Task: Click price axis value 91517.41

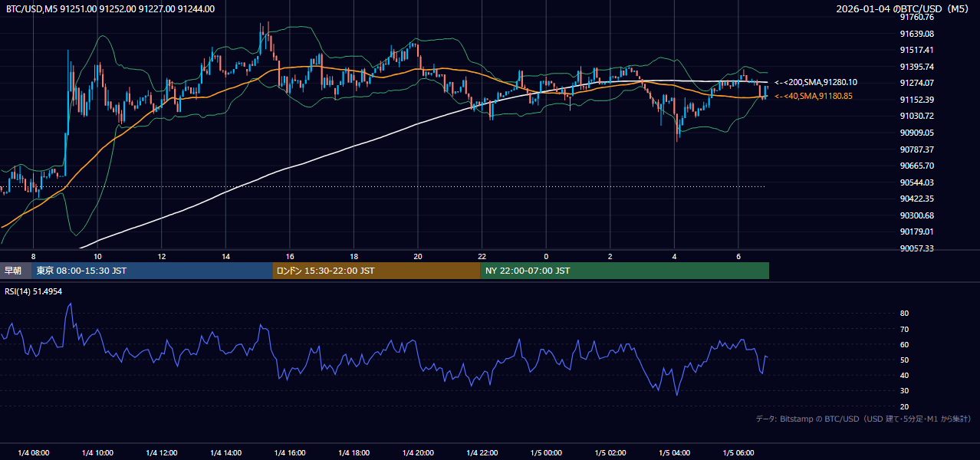Action: [916, 50]
